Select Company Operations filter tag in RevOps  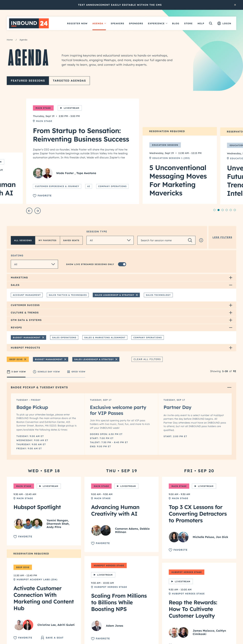click(148, 337)
